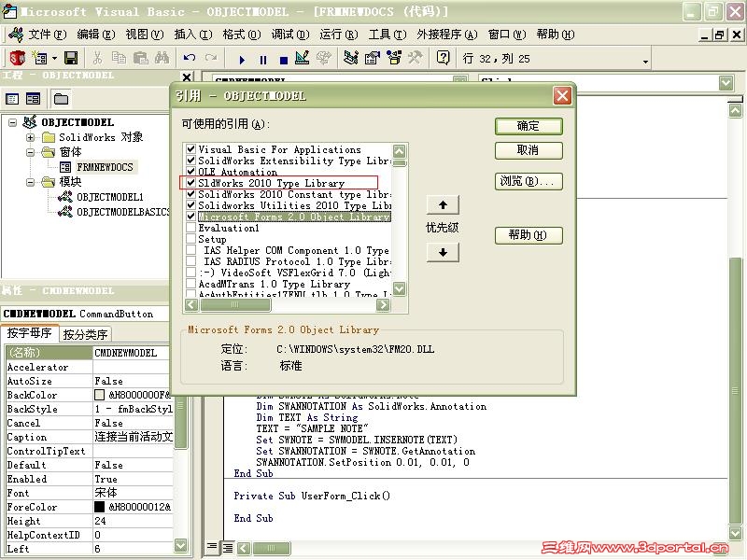Open Project Explorer toolbar icon

[351, 58]
